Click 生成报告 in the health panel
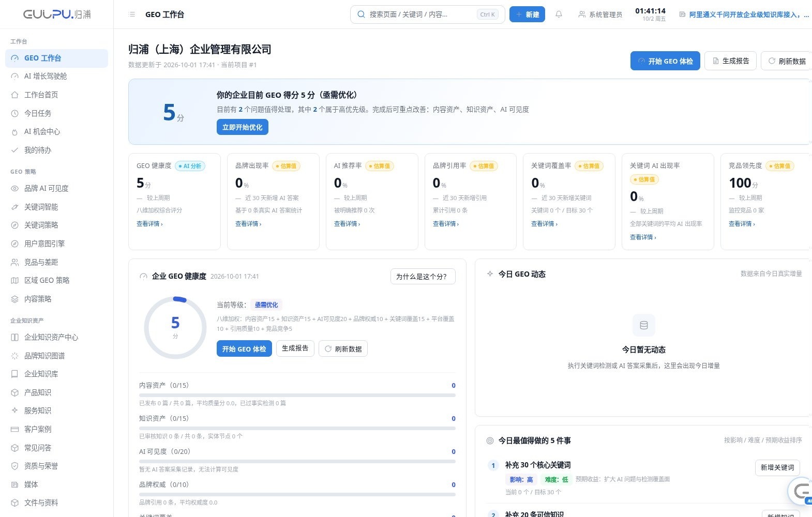Viewport: 812px width, 517px height. point(295,348)
